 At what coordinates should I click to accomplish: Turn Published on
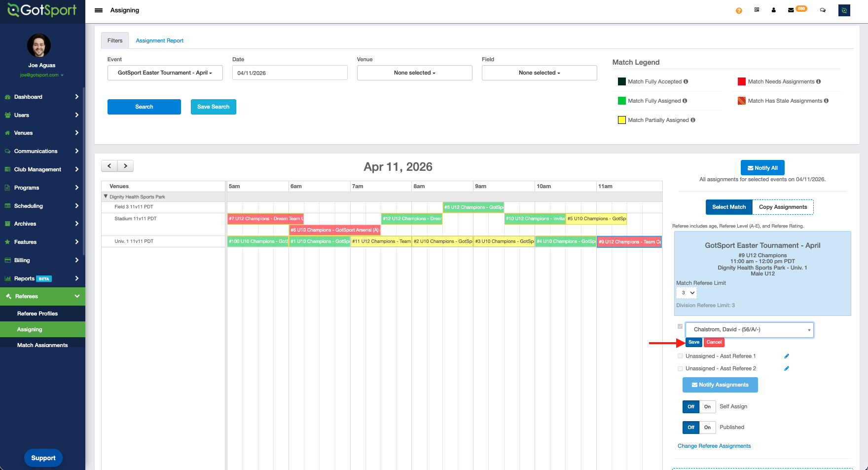pyautogui.click(x=707, y=428)
